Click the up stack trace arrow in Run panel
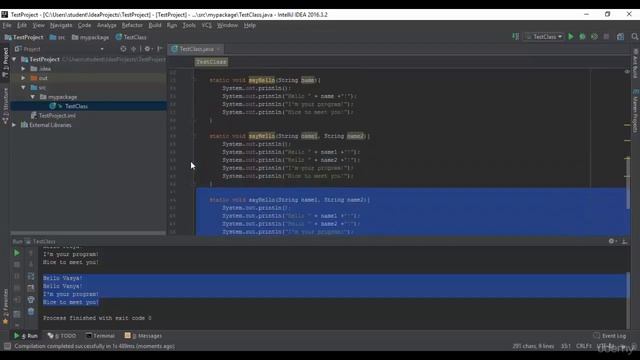The width and height of the screenshot is (640, 360). pos(31,253)
